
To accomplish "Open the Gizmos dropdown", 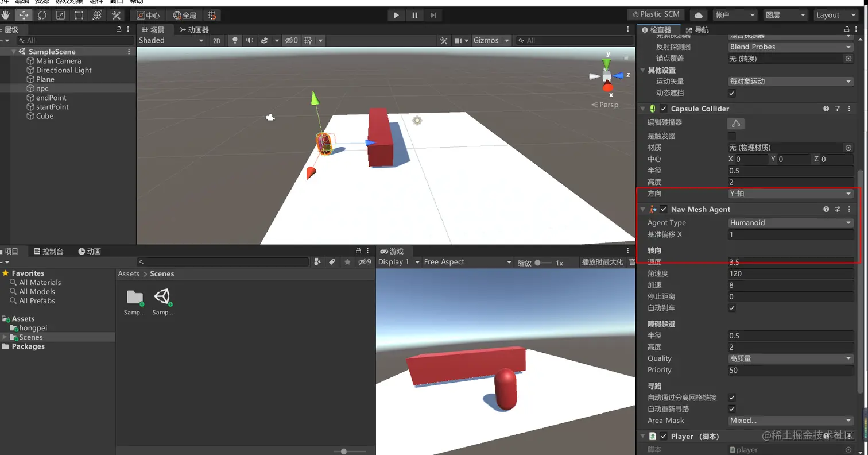I will 491,40.
